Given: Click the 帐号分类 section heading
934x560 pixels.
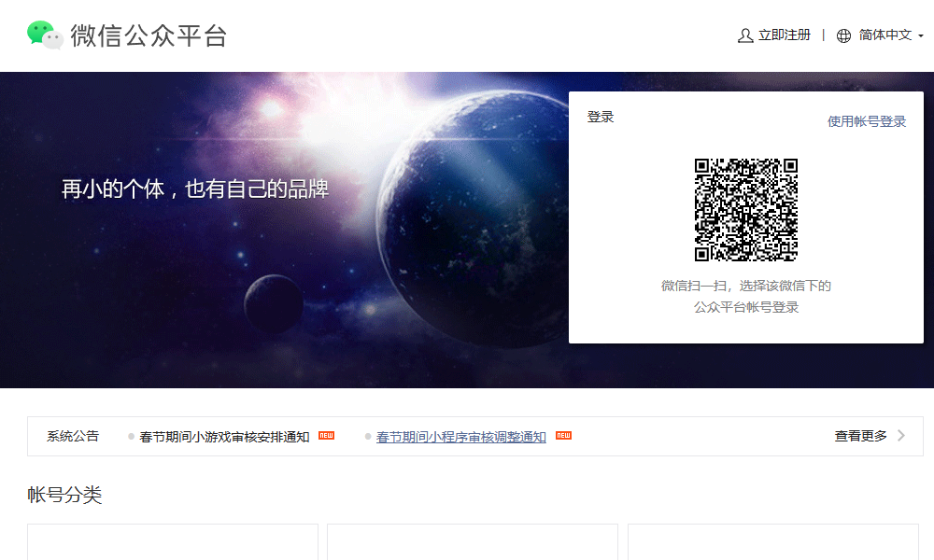Looking at the screenshot, I should [64, 495].
